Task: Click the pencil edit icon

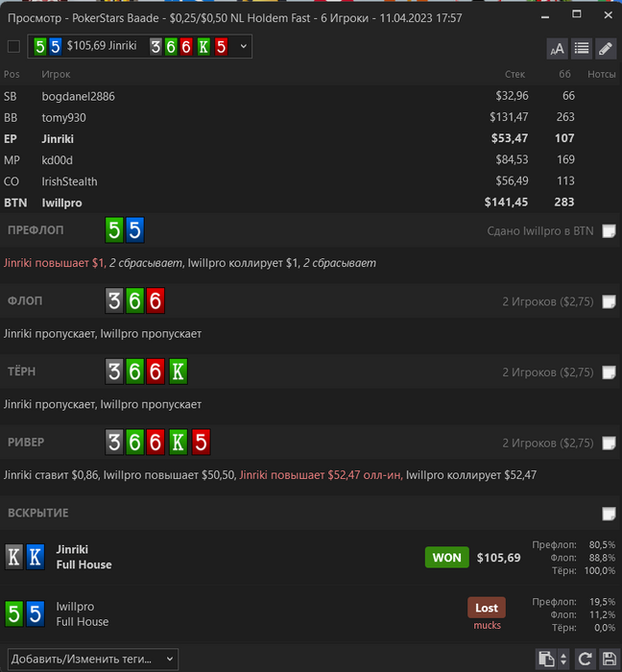Action: click(606, 48)
